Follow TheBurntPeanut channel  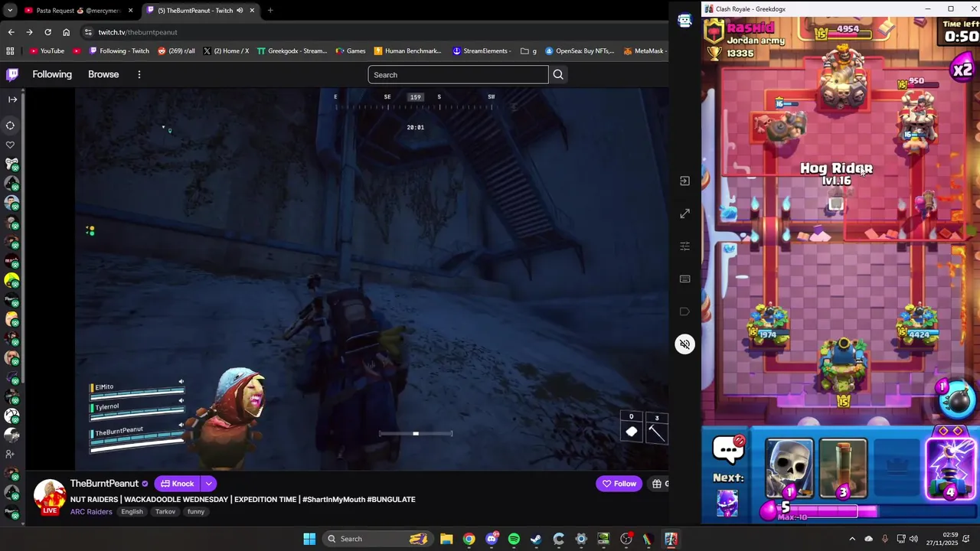coord(619,484)
